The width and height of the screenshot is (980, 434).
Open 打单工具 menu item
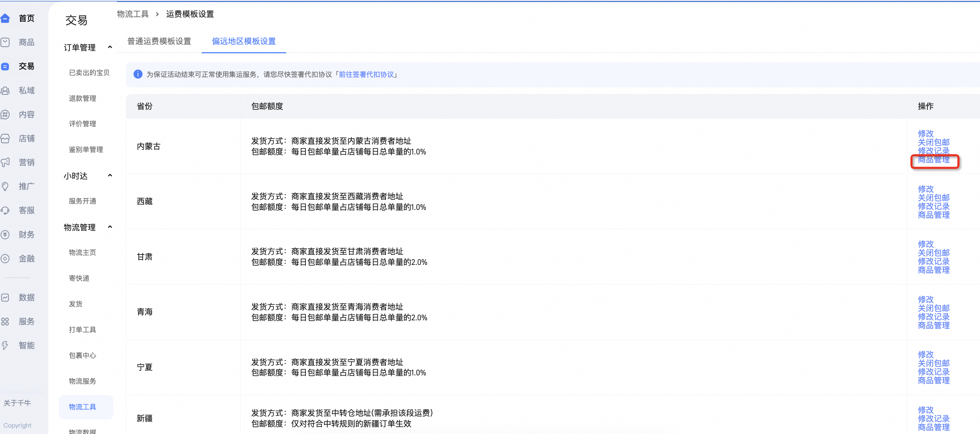[83, 330]
